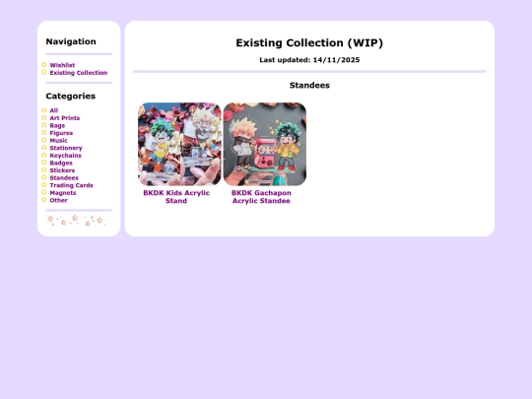Screen dimensions: 532x399
Task: Select the All category
Action: coord(54,110)
